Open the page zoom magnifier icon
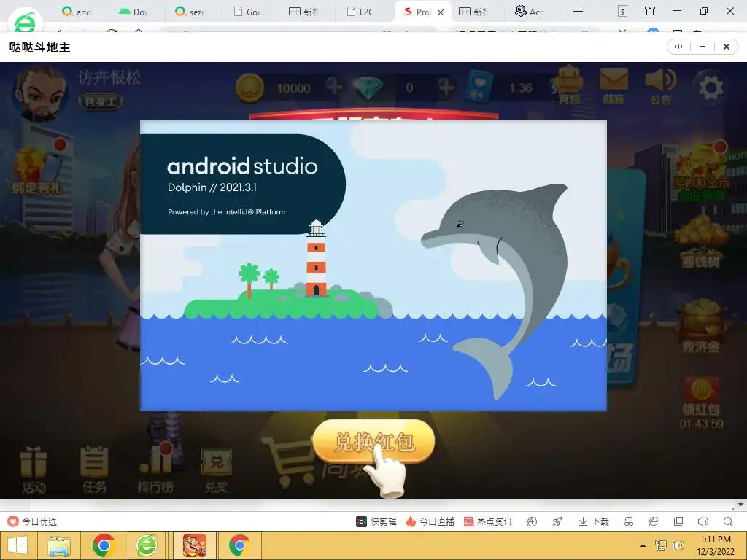Screen dimensions: 747x560 [728, 521]
